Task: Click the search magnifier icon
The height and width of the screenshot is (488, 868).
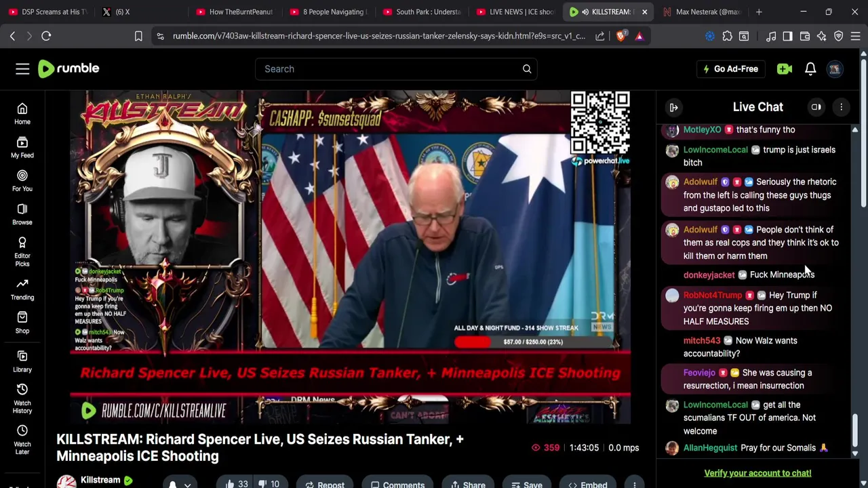Action: pyautogui.click(x=527, y=68)
